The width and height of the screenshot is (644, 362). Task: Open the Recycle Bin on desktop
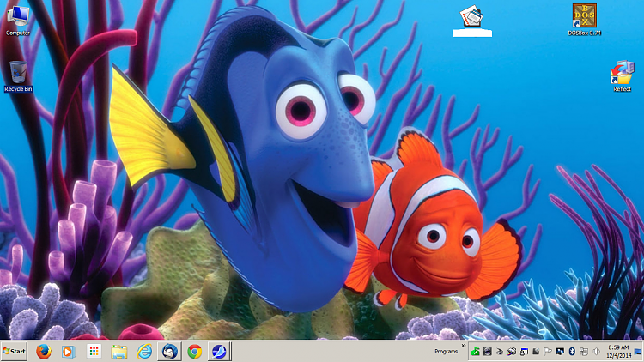point(18,76)
